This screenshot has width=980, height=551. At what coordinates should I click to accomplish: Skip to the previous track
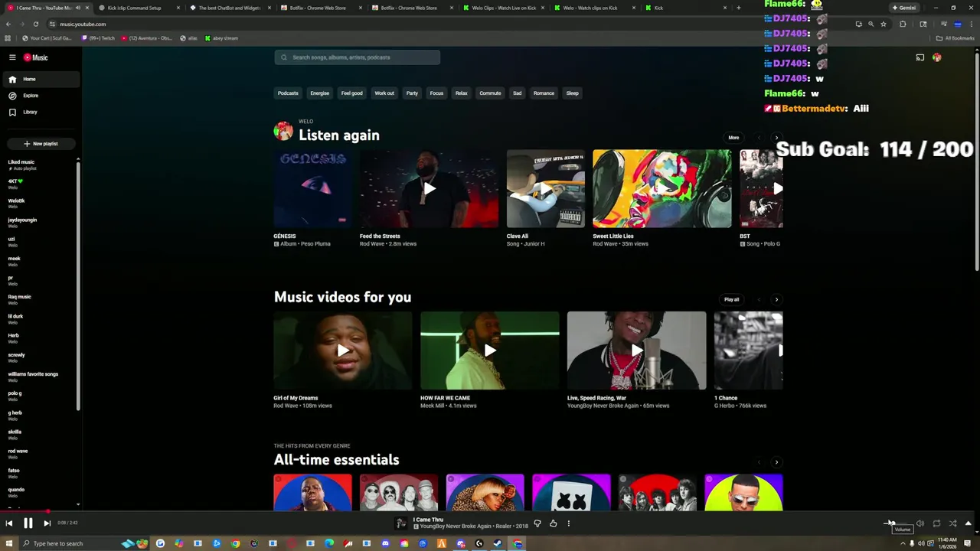(8, 523)
